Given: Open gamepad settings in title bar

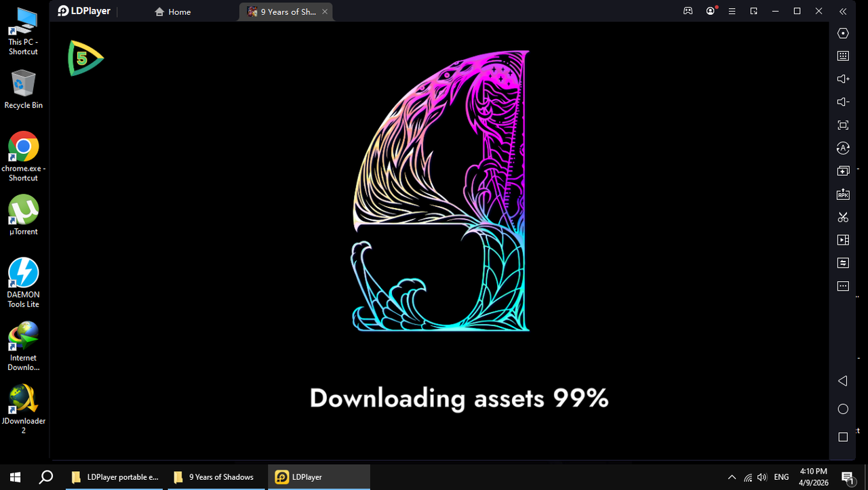Looking at the screenshot, I should tap(688, 11).
